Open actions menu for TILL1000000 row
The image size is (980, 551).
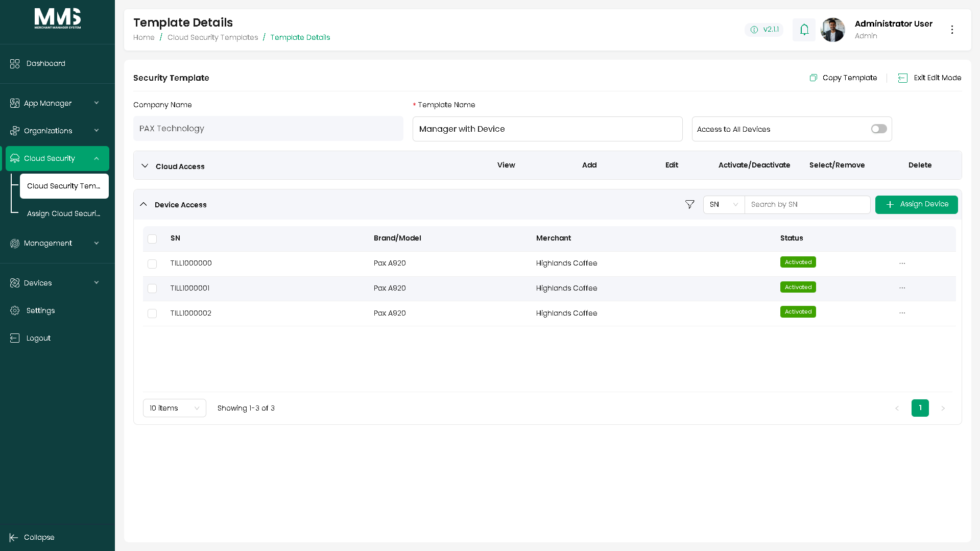click(x=902, y=263)
